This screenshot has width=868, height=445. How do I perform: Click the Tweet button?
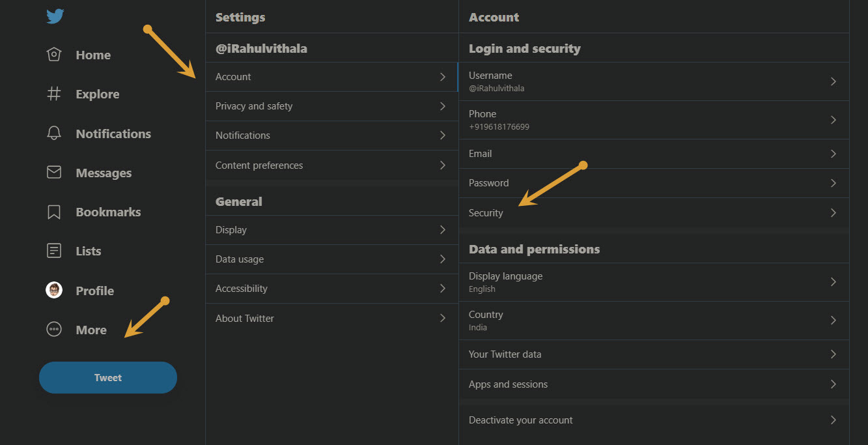(108, 377)
